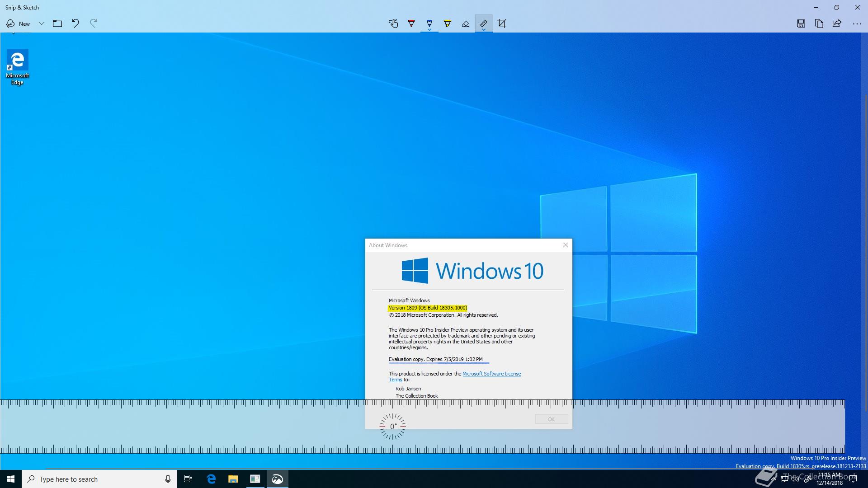This screenshot has width=868, height=488.
Task: Share the snip
Action: click(x=837, y=23)
